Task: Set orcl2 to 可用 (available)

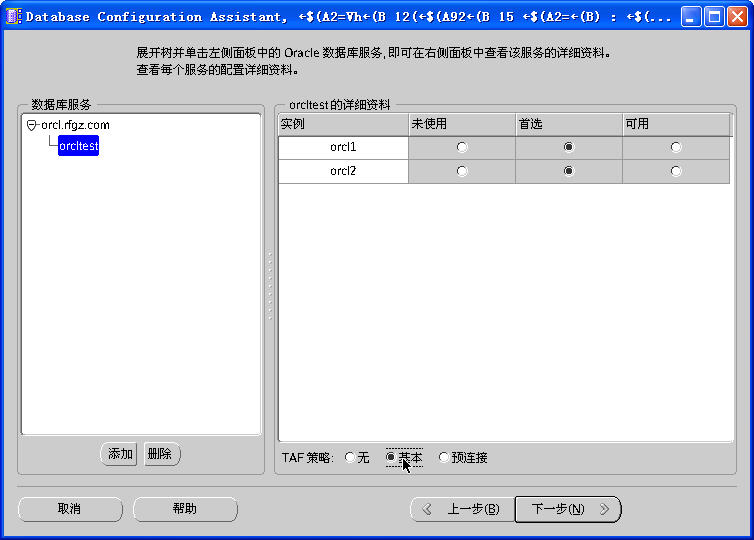Action: coord(676,171)
